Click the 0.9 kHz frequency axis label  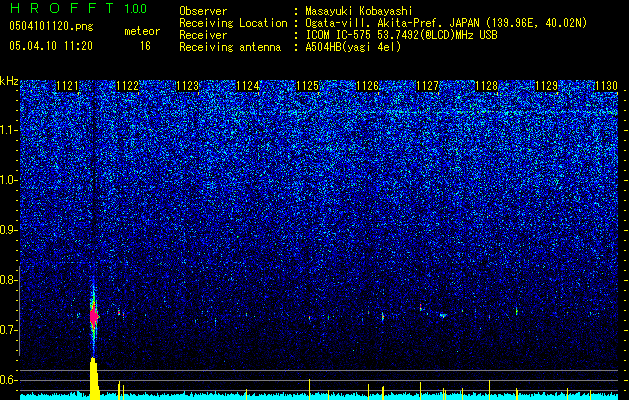coord(8,230)
